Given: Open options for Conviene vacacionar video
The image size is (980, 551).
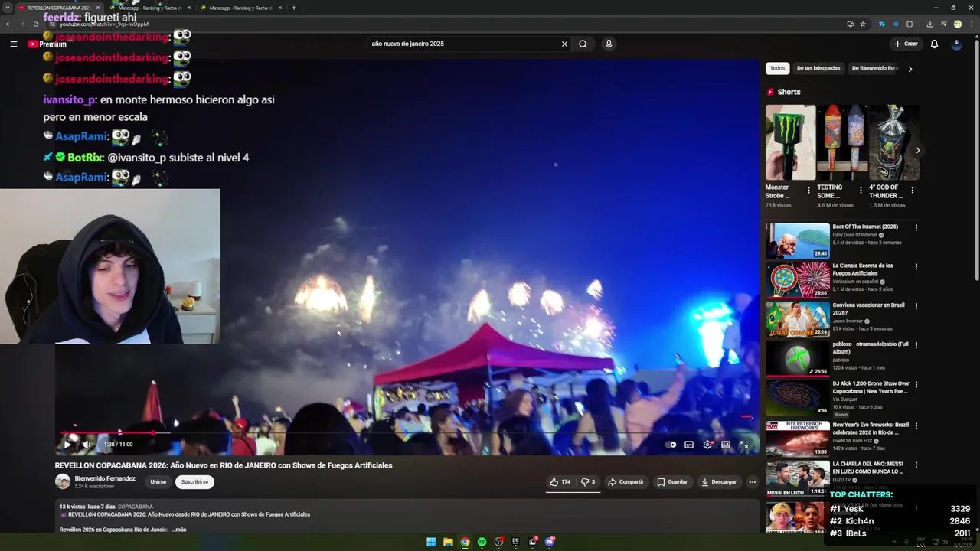Looking at the screenshot, I should (x=916, y=306).
